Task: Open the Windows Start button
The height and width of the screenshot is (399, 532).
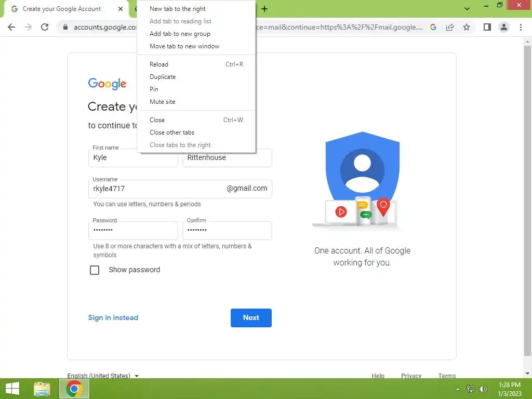Action: [12, 389]
